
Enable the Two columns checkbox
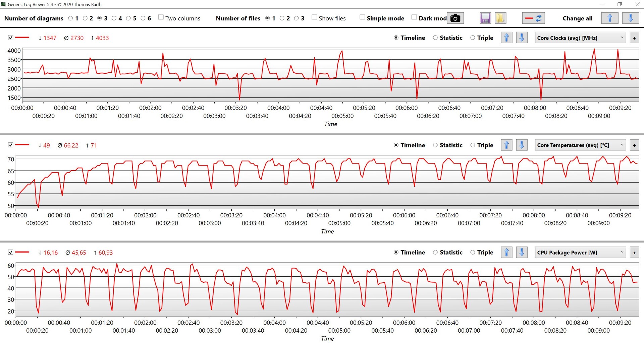[161, 17]
